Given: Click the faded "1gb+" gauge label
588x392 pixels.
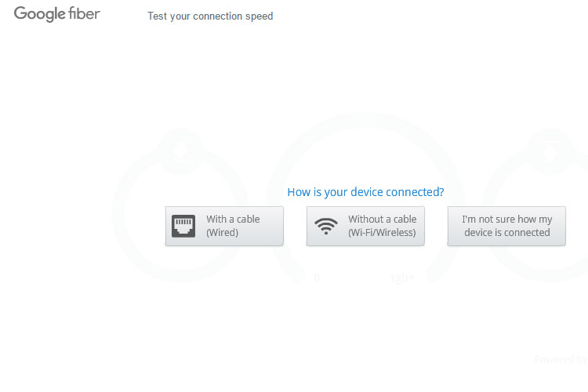Looking at the screenshot, I should click(401, 278).
